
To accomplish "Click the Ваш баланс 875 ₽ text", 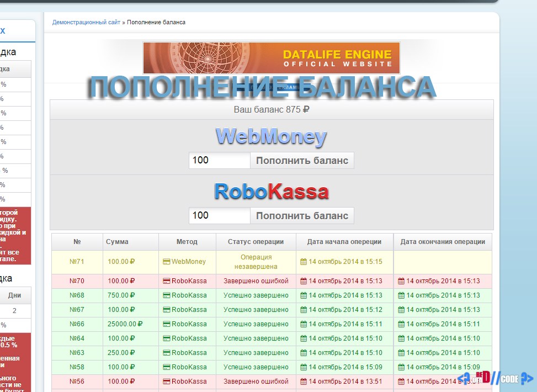I will [272, 110].
